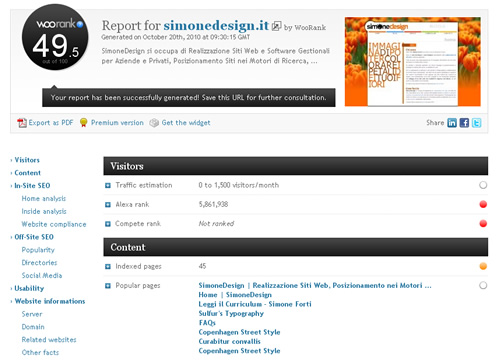This screenshot has height=360, width=500.
Task: Select Website compliance in sidebar
Action: pyautogui.click(x=54, y=224)
